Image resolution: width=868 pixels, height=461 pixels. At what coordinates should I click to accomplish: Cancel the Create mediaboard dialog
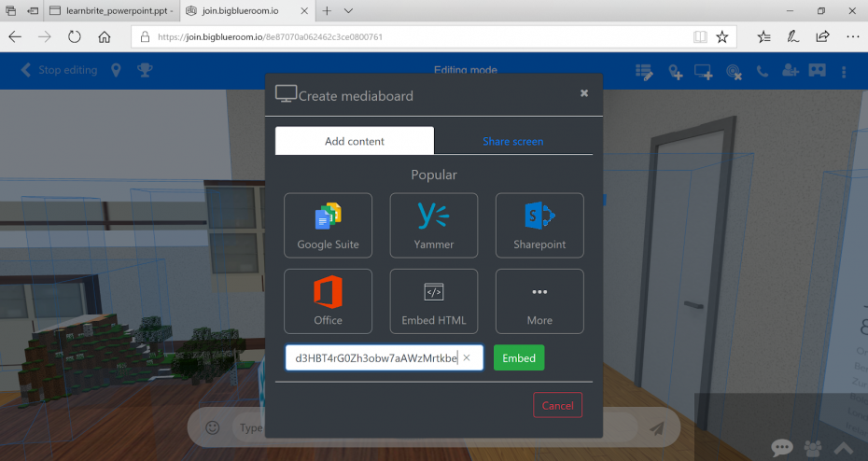(557, 405)
